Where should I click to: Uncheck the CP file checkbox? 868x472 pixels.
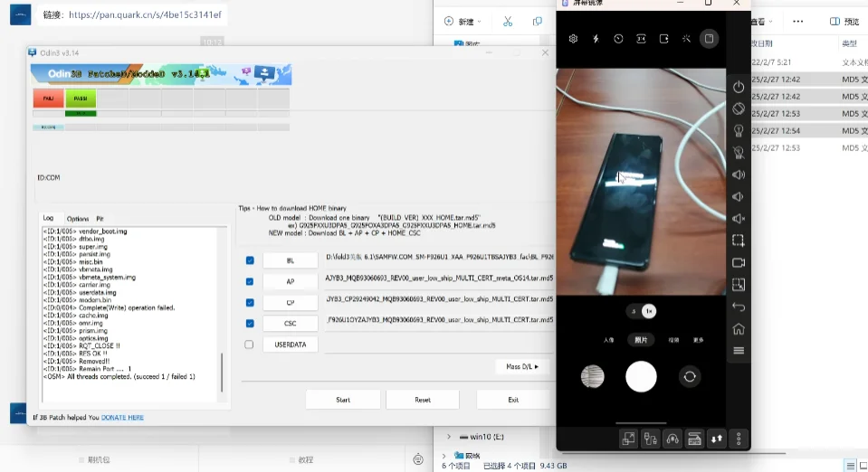tap(250, 303)
